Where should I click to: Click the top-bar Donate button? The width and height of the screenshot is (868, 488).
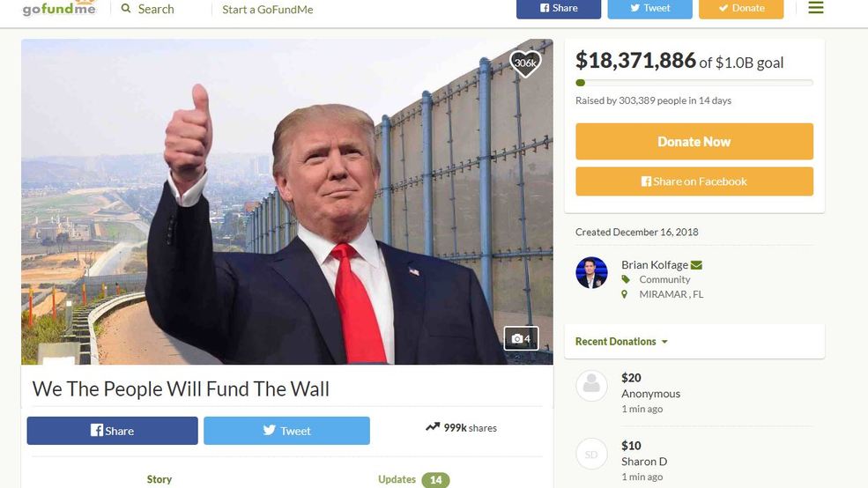click(741, 8)
